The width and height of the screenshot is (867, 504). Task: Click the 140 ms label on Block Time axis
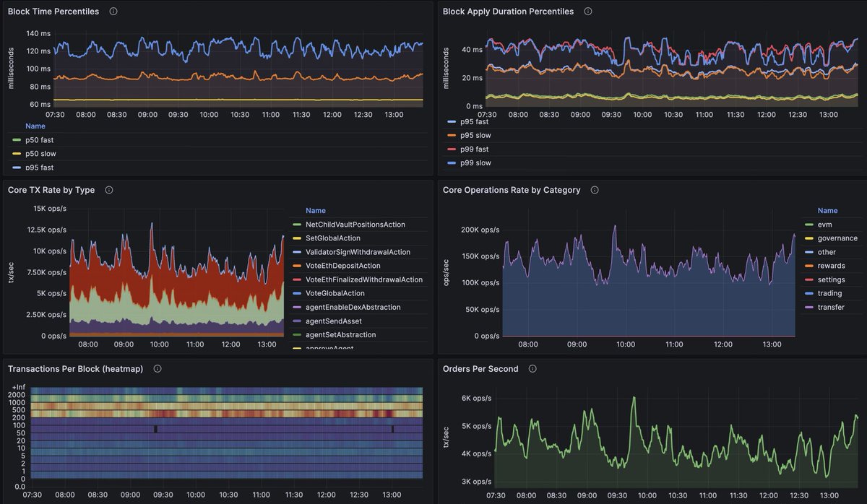click(38, 33)
